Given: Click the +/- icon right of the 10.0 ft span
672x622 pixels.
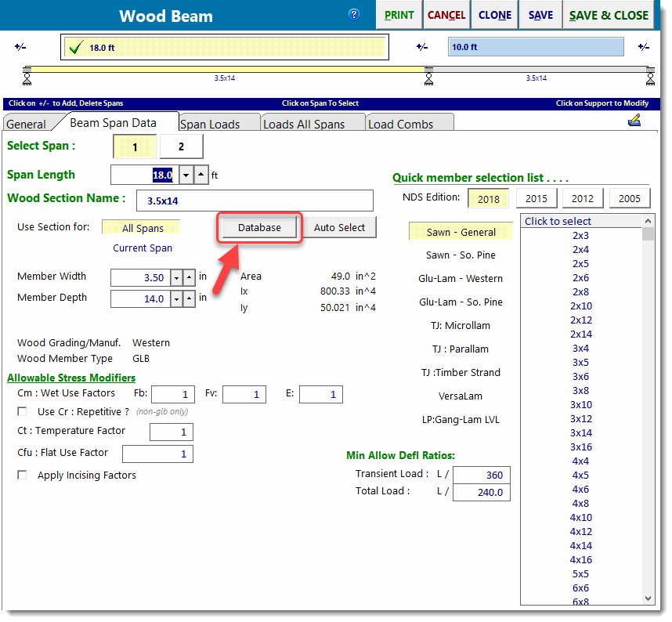Looking at the screenshot, I should click(x=643, y=47).
